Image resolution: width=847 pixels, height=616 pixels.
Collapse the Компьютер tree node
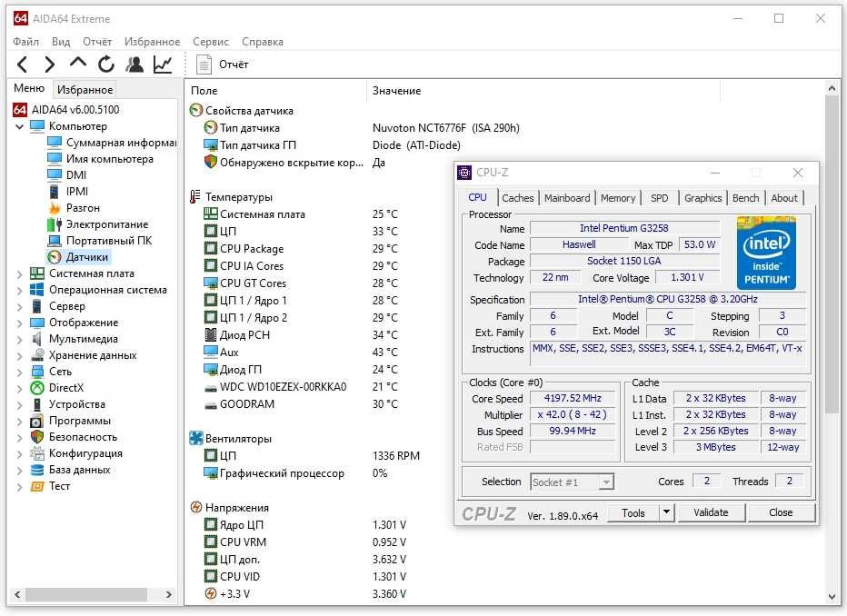coord(19,126)
